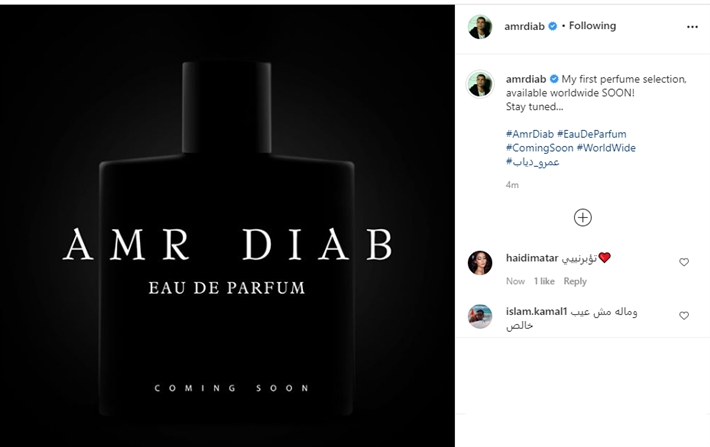
Task: Click verified badge next to header username
Action: pos(552,26)
